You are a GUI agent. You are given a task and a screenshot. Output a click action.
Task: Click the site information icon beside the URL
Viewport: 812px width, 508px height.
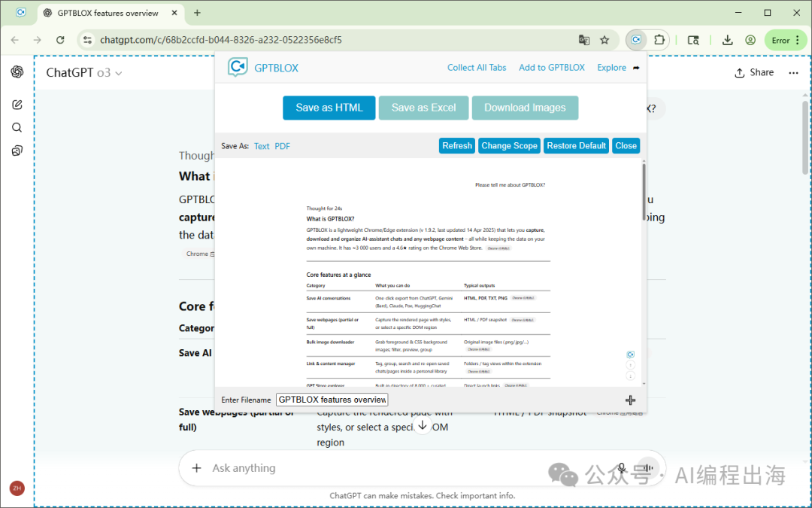[88, 40]
